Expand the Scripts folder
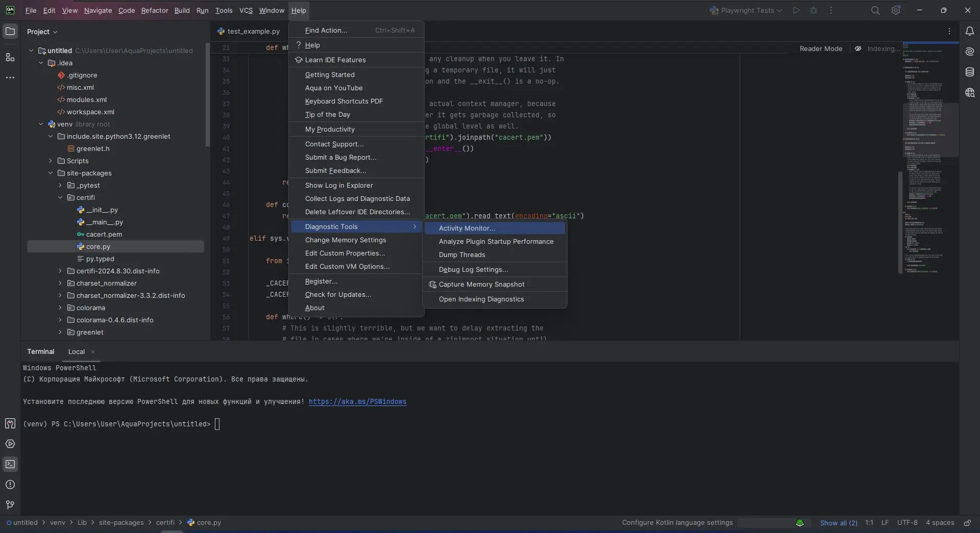This screenshot has width=980, height=533. click(51, 161)
